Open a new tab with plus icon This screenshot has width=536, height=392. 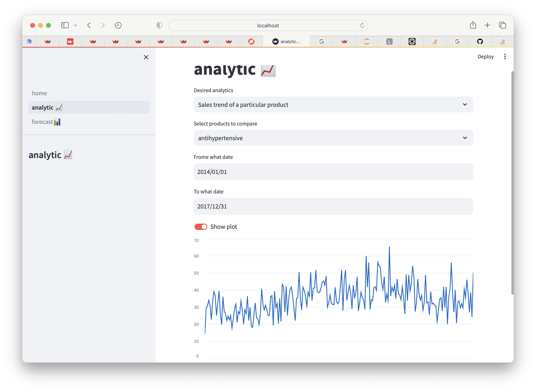tap(487, 25)
